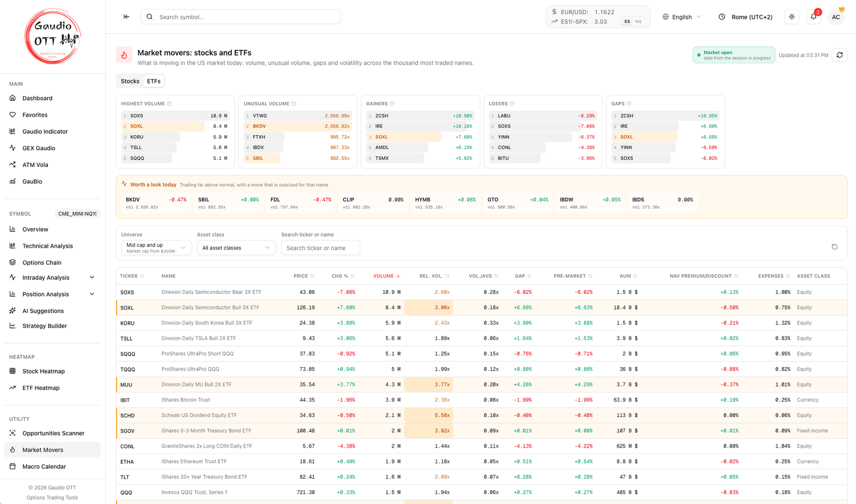Open SBIL card in Worth a look
Image resolution: width=856 pixels, height=504 pixels.
[x=228, y=203]
